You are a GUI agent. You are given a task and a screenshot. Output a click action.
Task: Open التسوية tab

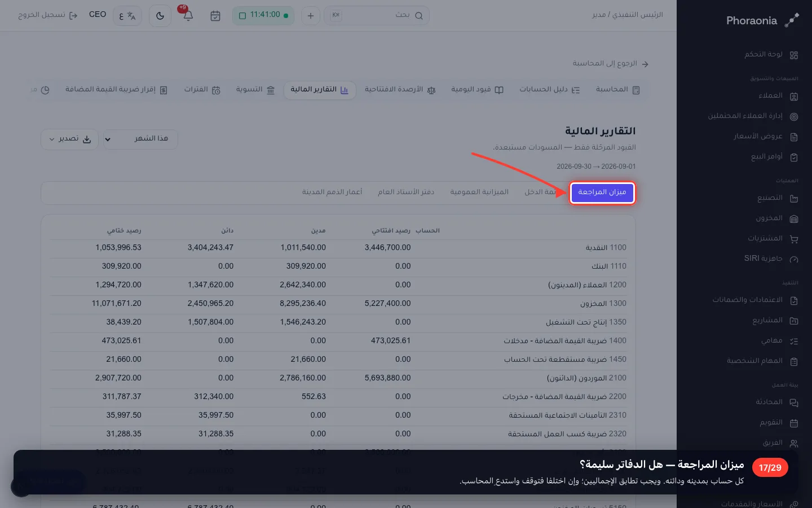pos(255,90)
